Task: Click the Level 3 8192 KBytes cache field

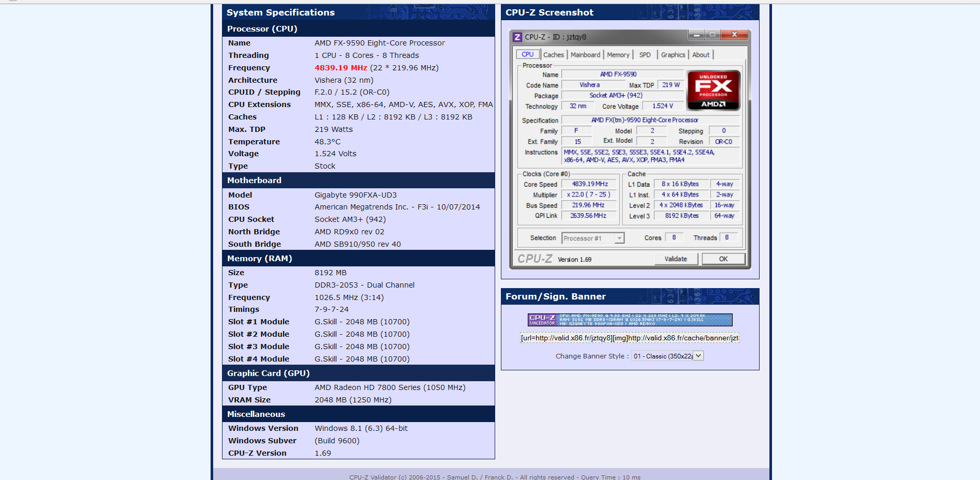Action: (x=682, y=216)
